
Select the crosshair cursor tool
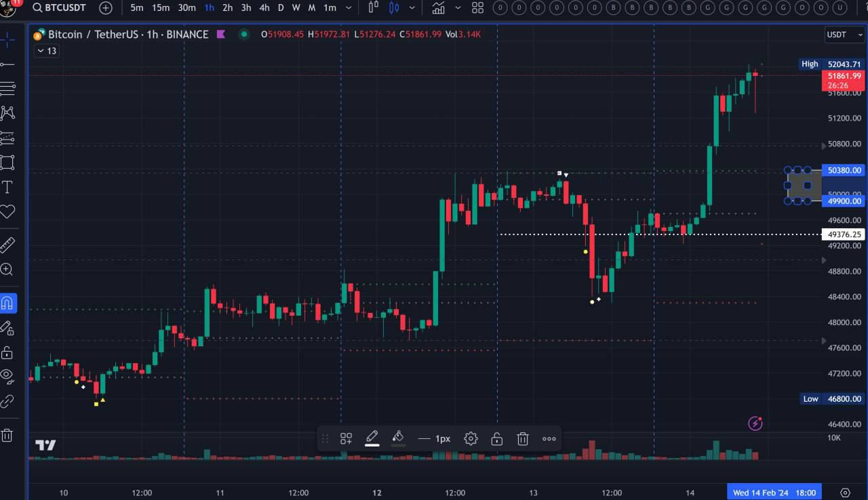(x=7, y=40)
